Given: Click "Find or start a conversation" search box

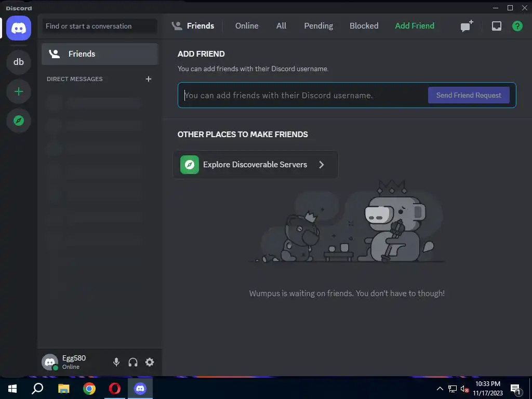Looking at the screenshot, I should 99,26.
